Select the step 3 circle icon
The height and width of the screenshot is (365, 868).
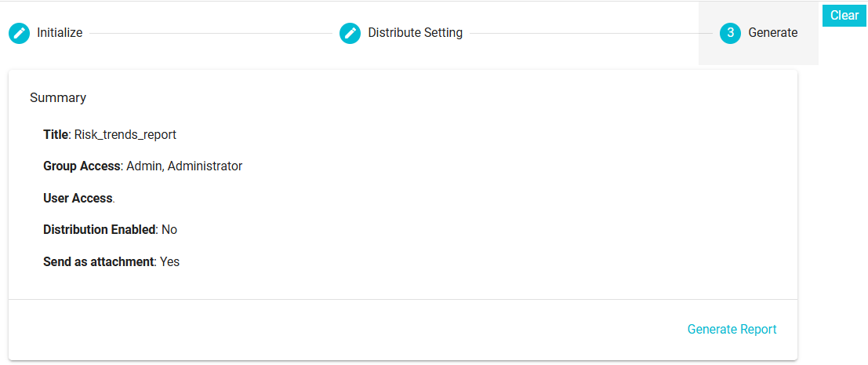coord(730,33)
